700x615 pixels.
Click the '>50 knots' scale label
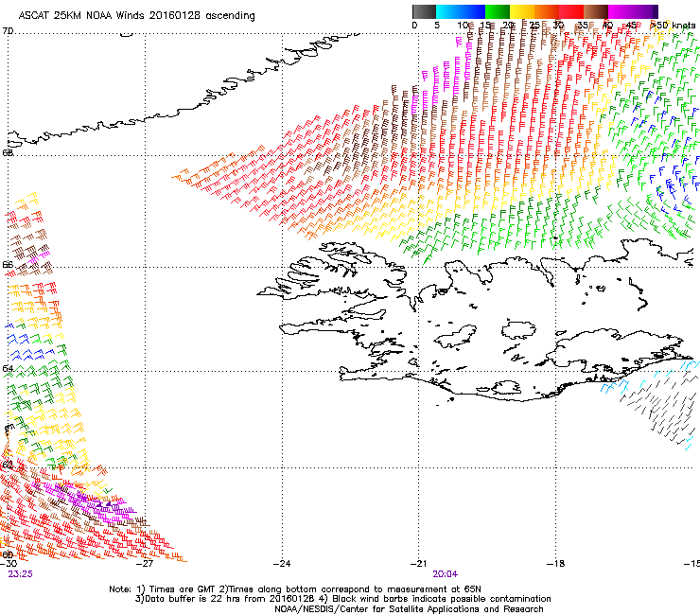pos(673,25)
